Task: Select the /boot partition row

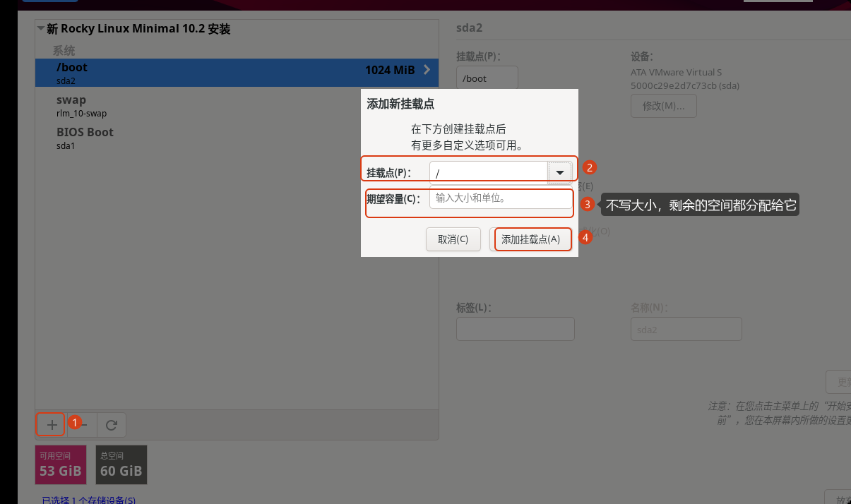Action: 237,73
